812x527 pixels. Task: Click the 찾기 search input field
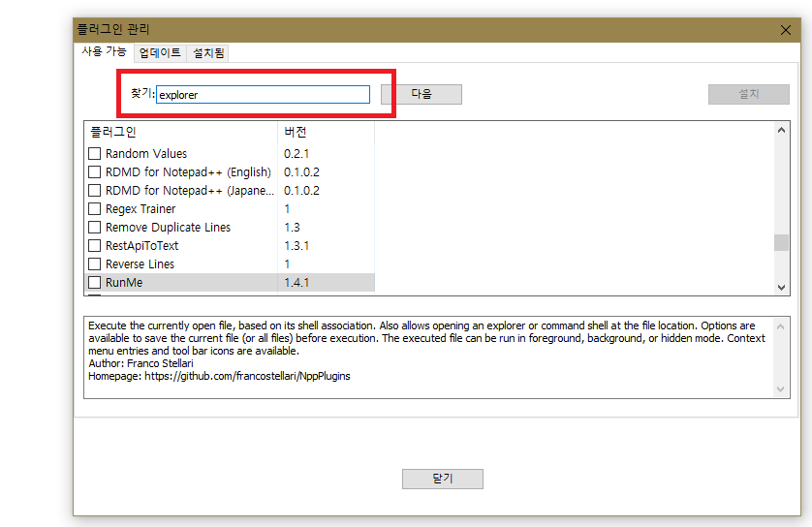pos(263,95)
